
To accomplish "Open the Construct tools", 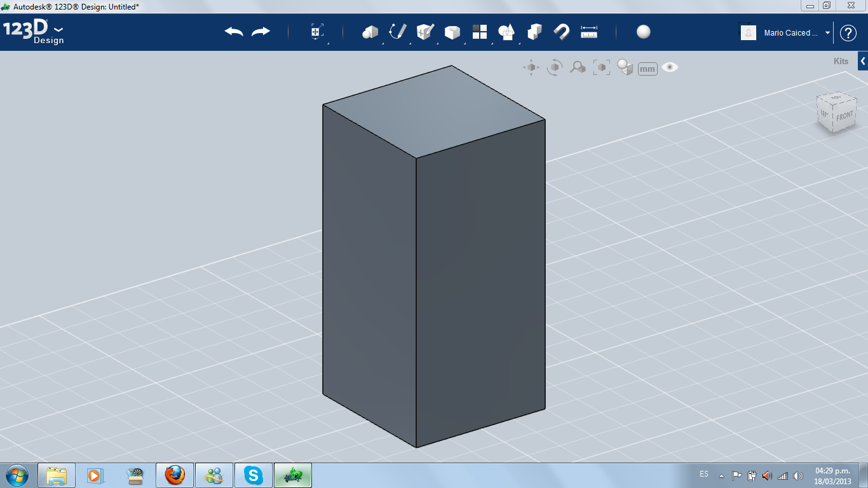I will point(425,32).
